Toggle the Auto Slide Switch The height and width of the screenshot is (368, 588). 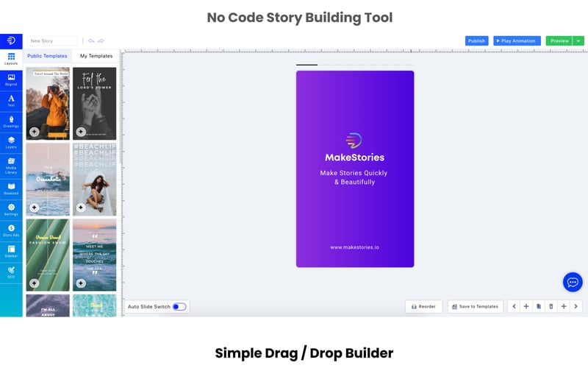point(179,307)
